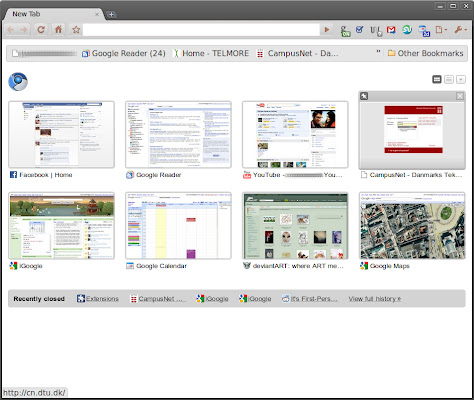Click the Chromium logo icon
474x400 pixels.
tap(18, 81)
